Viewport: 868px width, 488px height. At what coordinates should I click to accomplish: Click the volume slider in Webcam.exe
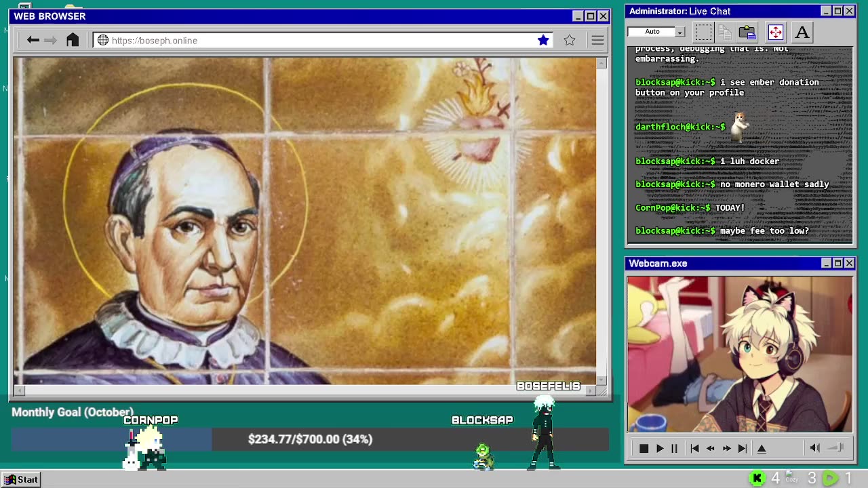click(x=836, y=447)
